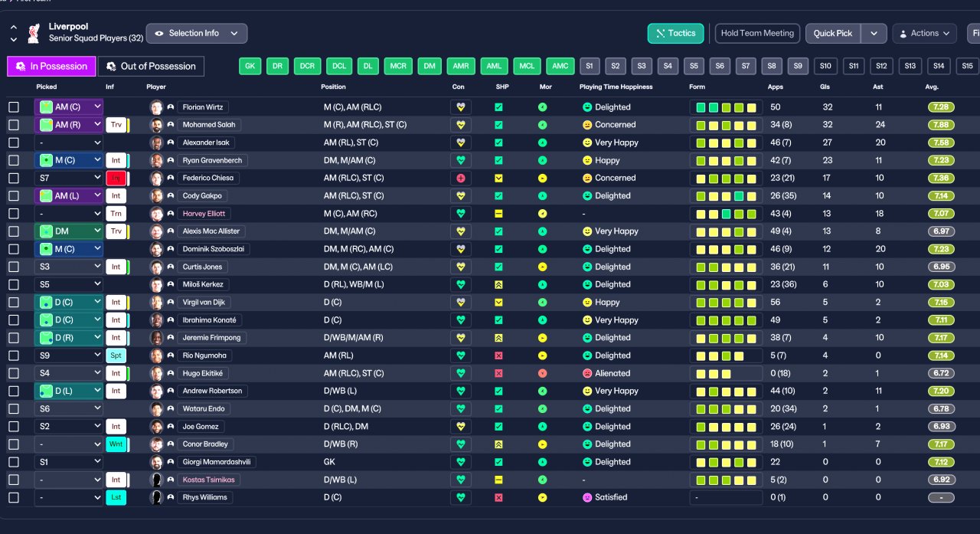The height and width of the screenshot is (534, 980).
Task: Click the player card icon beside Alexander Isak
Action: 171,143
